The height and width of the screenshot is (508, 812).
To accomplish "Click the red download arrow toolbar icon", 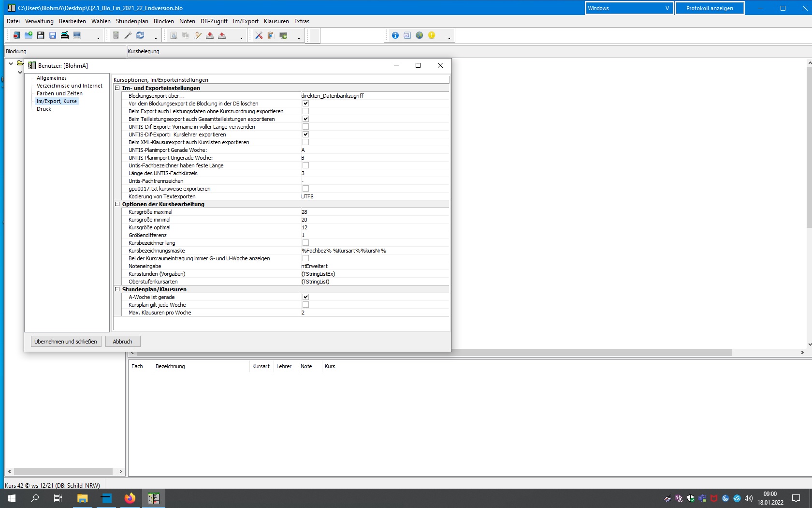I will coord(210,35).
